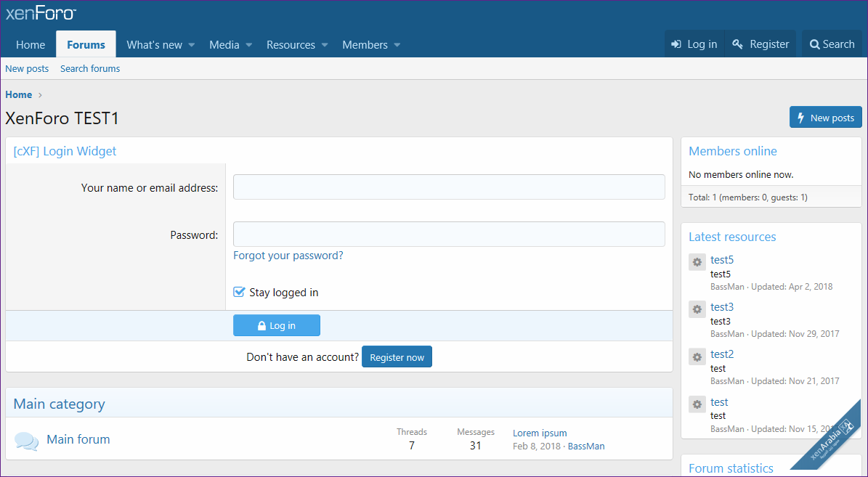Expand the Resources menu
The width and height of the screenshot is (868, 477).
pyautogui.click(x=291, y=44)
